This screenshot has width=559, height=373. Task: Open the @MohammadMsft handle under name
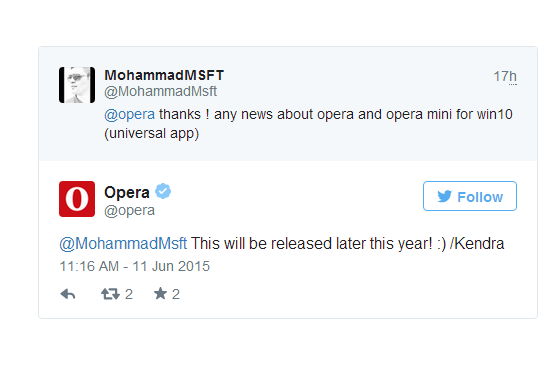pos(160,92)
